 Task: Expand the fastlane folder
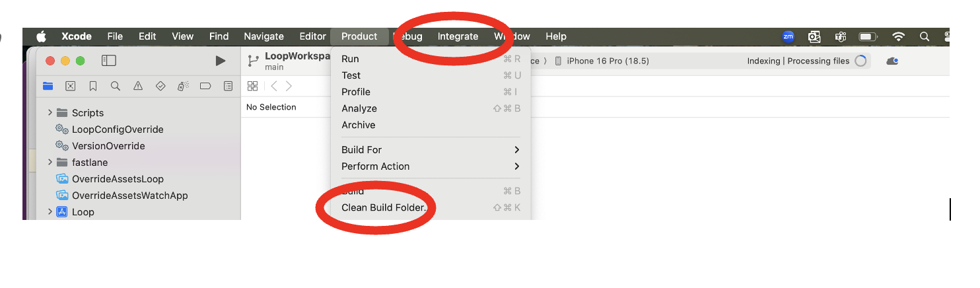tap(50, 162)
